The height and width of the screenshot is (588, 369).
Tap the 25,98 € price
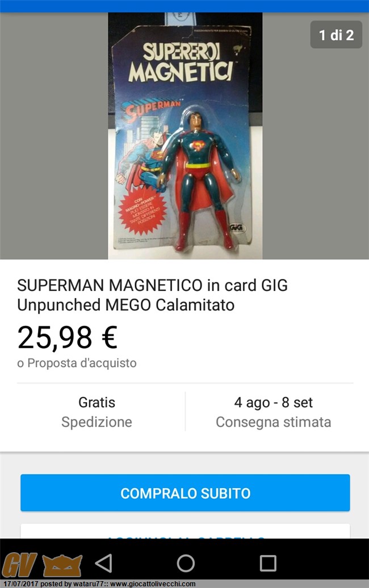pos(68,337)
